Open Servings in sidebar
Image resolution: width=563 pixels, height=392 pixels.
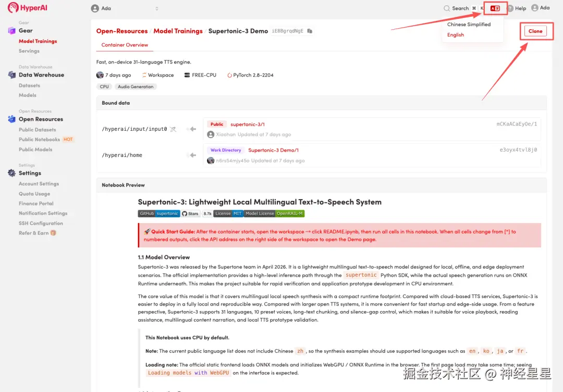pos(29,51)
